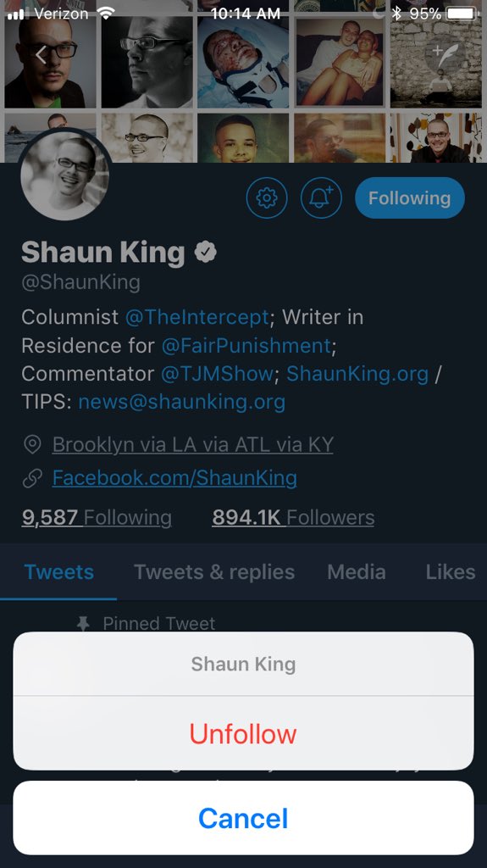This screenshot has height=868, width=487.
Task: Open the Facebook.com/ShaunKing link
Action: click(174, 478)
